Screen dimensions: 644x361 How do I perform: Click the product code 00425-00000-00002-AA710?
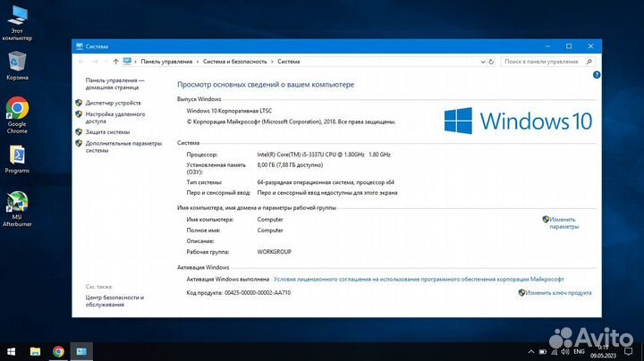click(x=257, y=292)
